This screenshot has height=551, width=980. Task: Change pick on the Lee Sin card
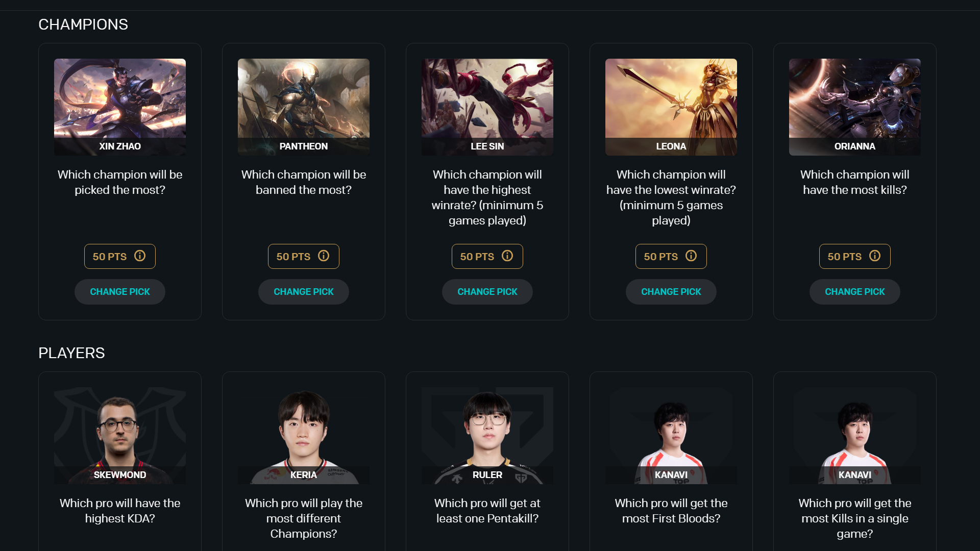[x=487, y=292]
